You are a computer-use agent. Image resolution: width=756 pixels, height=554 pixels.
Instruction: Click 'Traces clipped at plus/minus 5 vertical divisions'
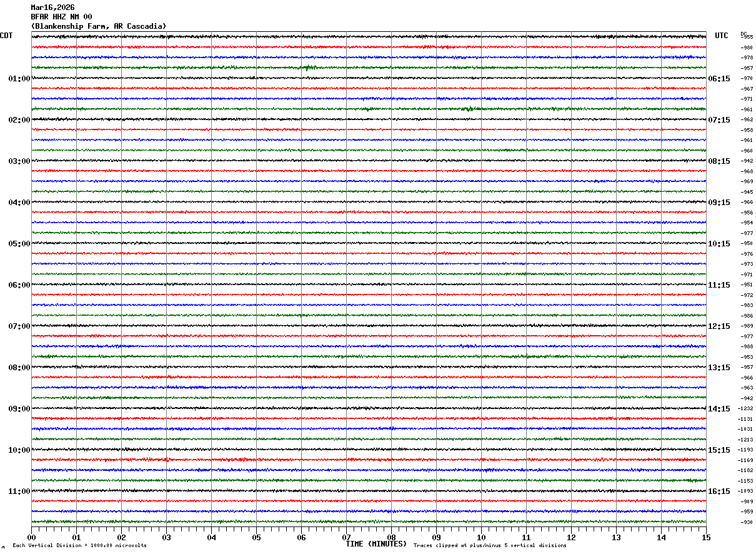[490, 545]
